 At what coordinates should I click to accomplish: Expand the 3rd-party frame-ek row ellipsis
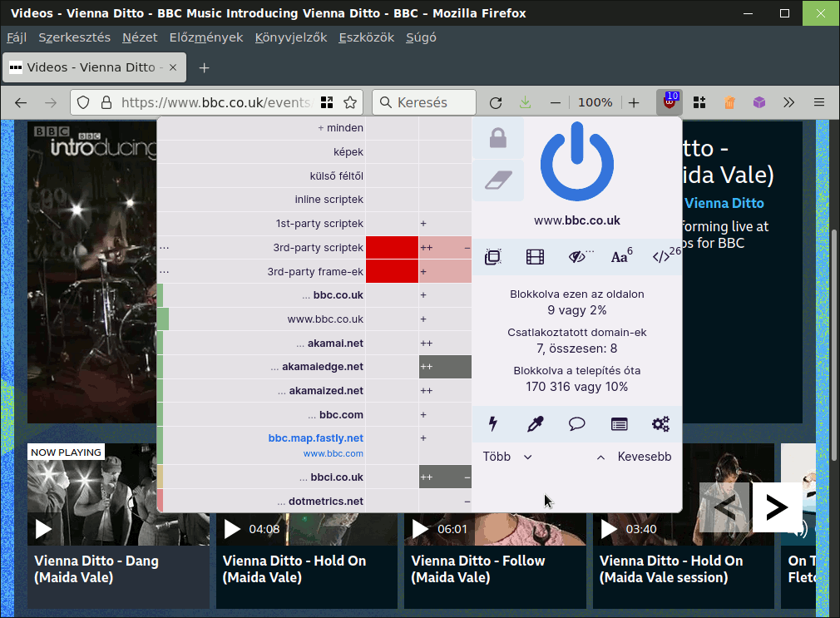(165, 271)
